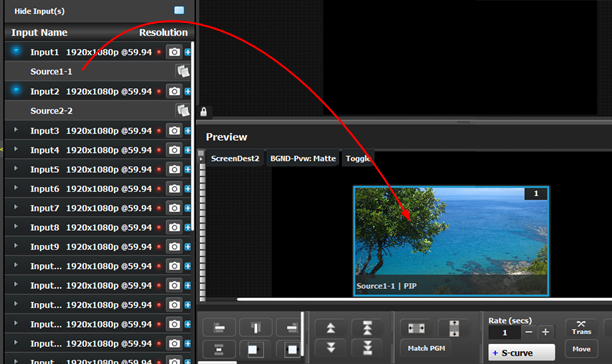Click the Match PGM button
Screen dimensions: 612x364
[426, 348]
